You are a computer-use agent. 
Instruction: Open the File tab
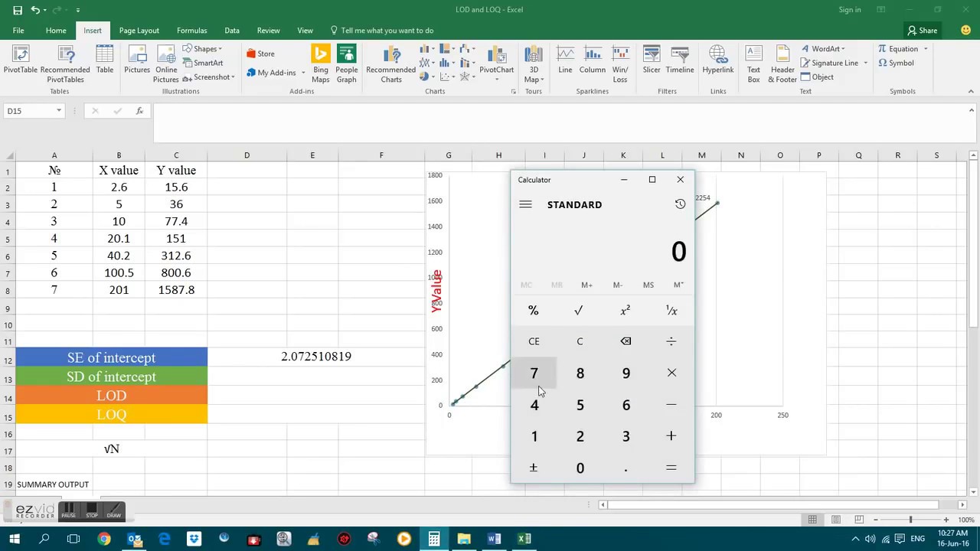coord(18,31)
